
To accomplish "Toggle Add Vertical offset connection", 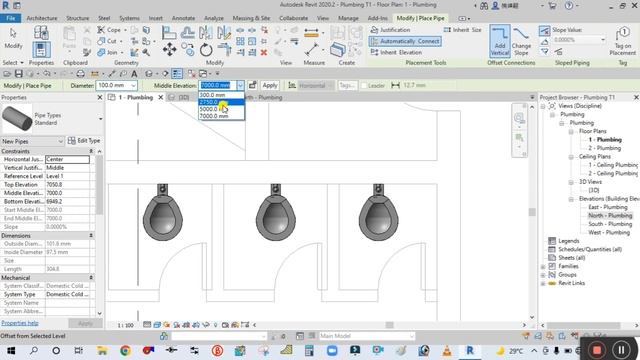I will click(500, 41).
